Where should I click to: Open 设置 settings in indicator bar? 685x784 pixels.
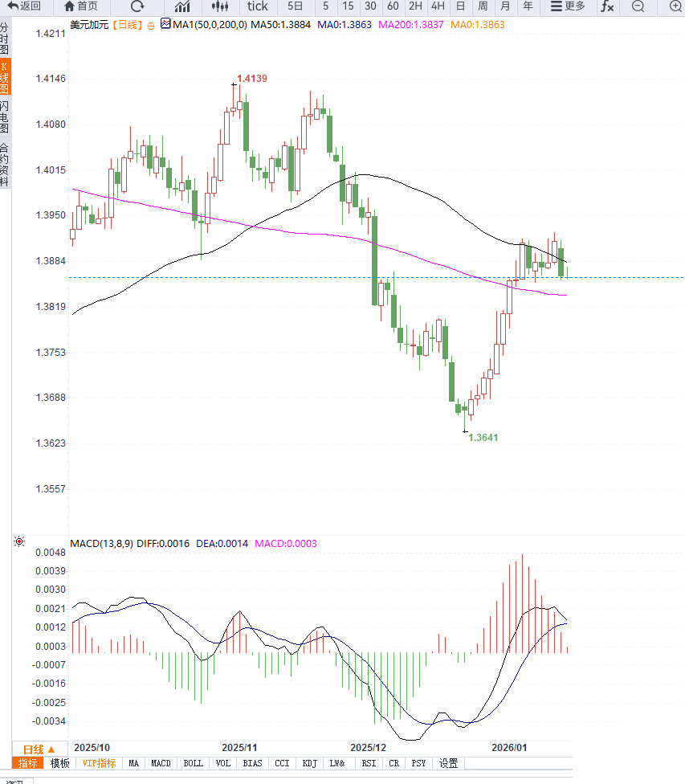pyautogui.click(x=448, y=763)
